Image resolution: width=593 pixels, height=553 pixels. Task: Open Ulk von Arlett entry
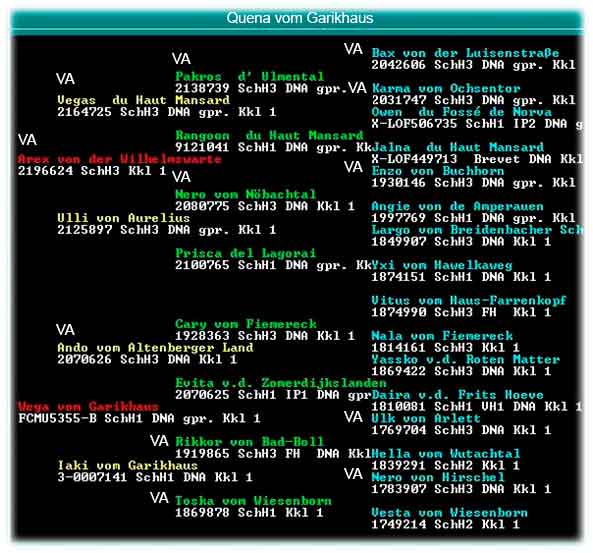pos(426,418)
